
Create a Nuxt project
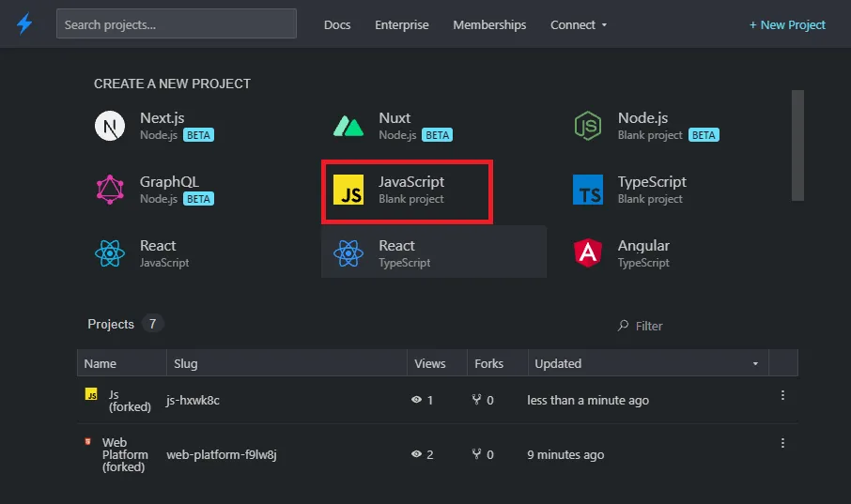point(393,126)
